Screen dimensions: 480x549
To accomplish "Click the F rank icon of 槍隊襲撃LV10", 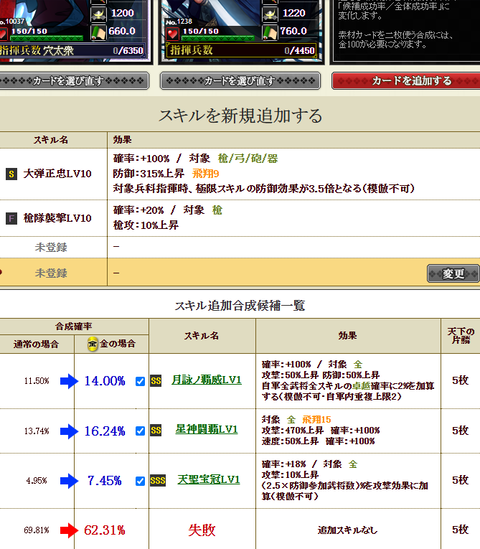I will coord(11,219).
